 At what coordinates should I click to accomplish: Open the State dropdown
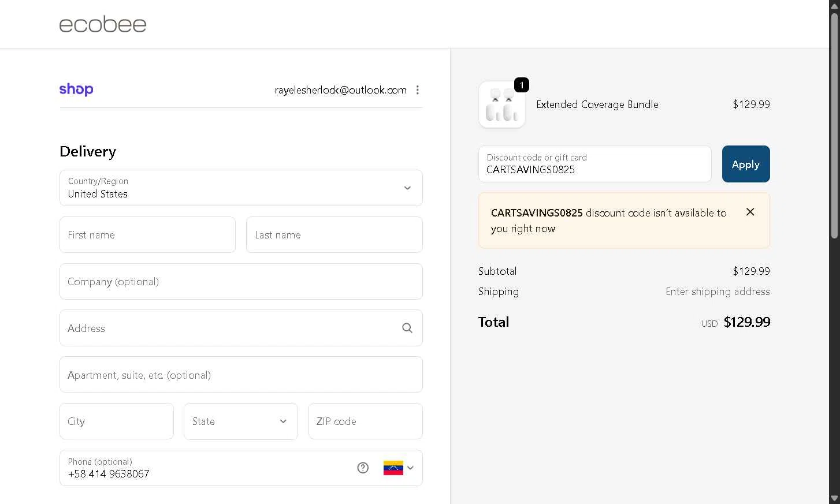241,421
